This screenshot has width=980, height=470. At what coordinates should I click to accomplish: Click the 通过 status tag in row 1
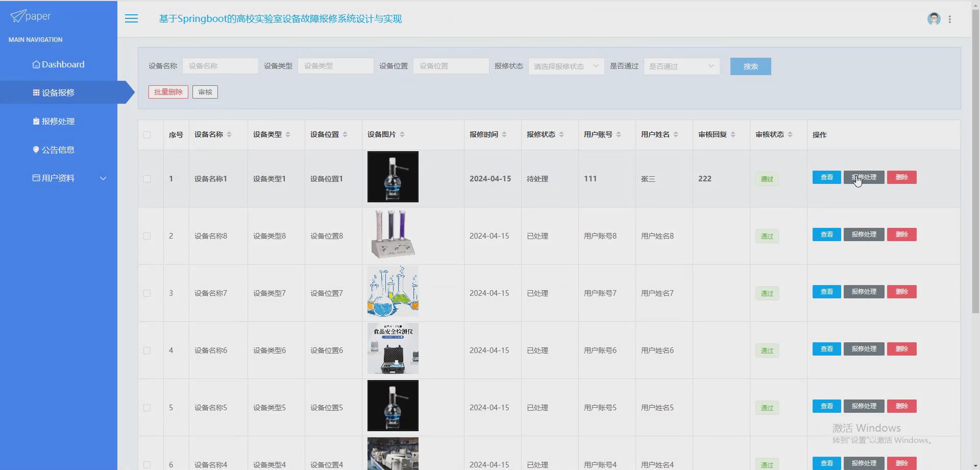point(767,179)
